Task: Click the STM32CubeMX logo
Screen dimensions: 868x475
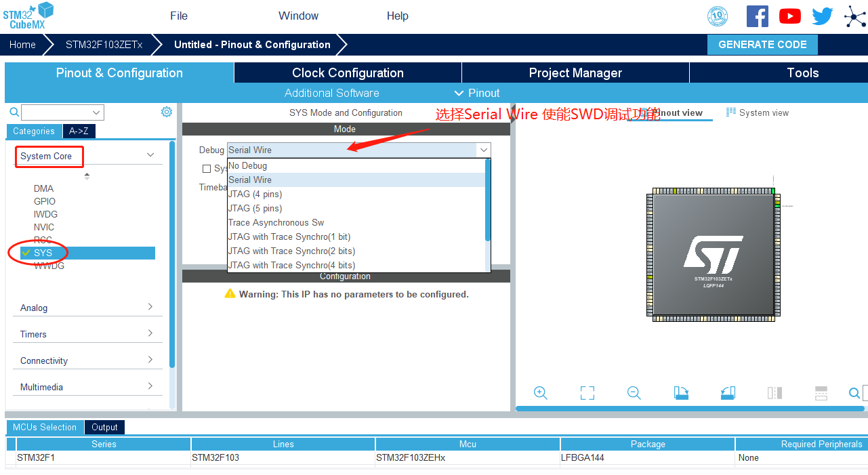Action: point(28,16)
